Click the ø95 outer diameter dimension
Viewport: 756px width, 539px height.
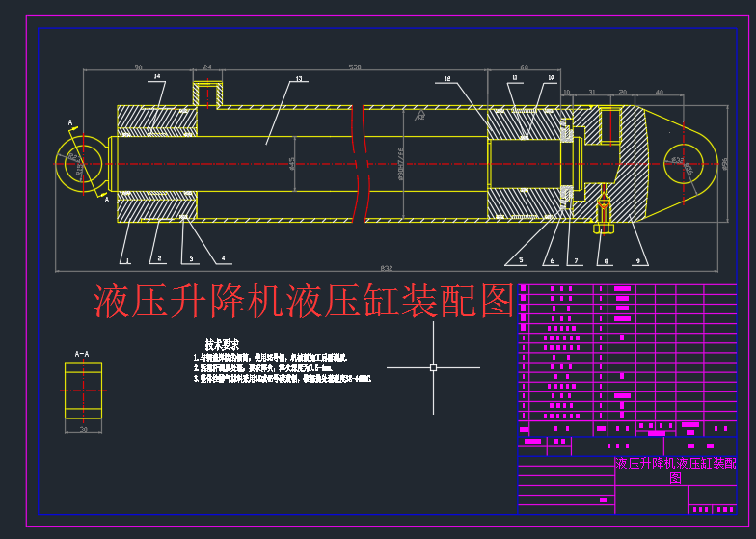(x=725, y=164)
